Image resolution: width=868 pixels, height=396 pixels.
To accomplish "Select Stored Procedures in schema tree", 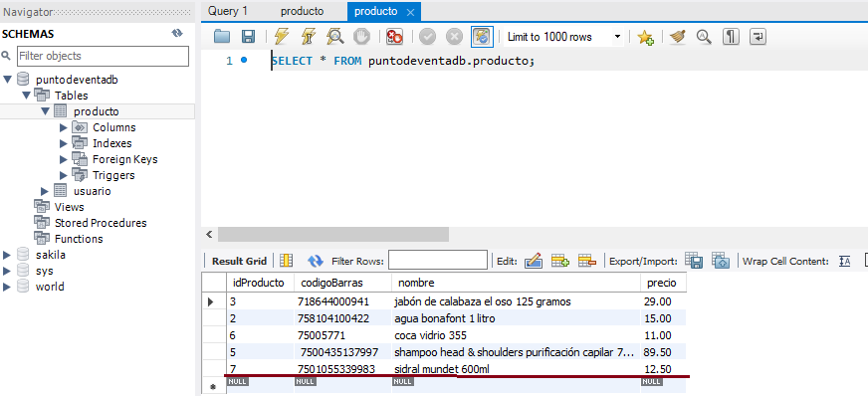I will pos(101,224).
